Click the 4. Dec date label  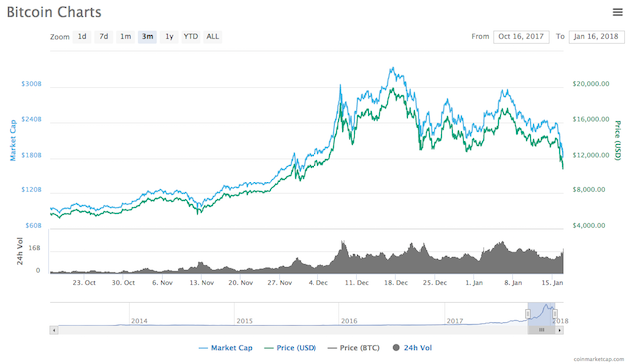pyautogui.click(x=318, y=283)
